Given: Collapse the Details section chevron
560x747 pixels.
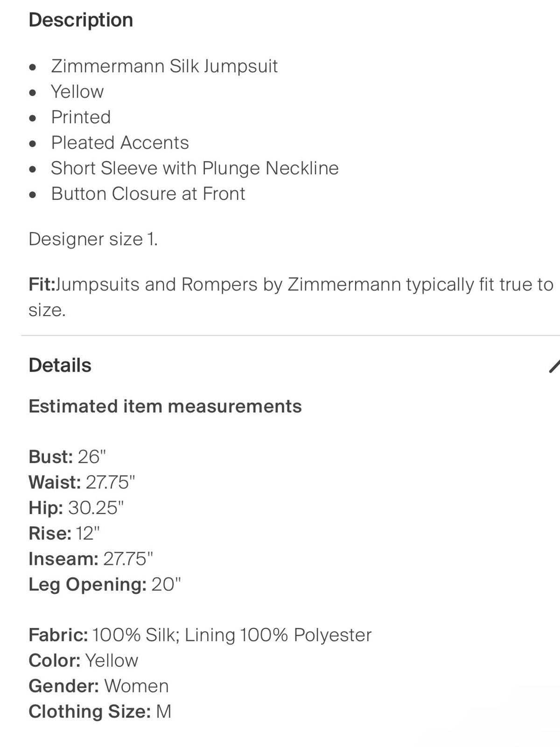Looking at the screenshot, I should click(554, 366).
